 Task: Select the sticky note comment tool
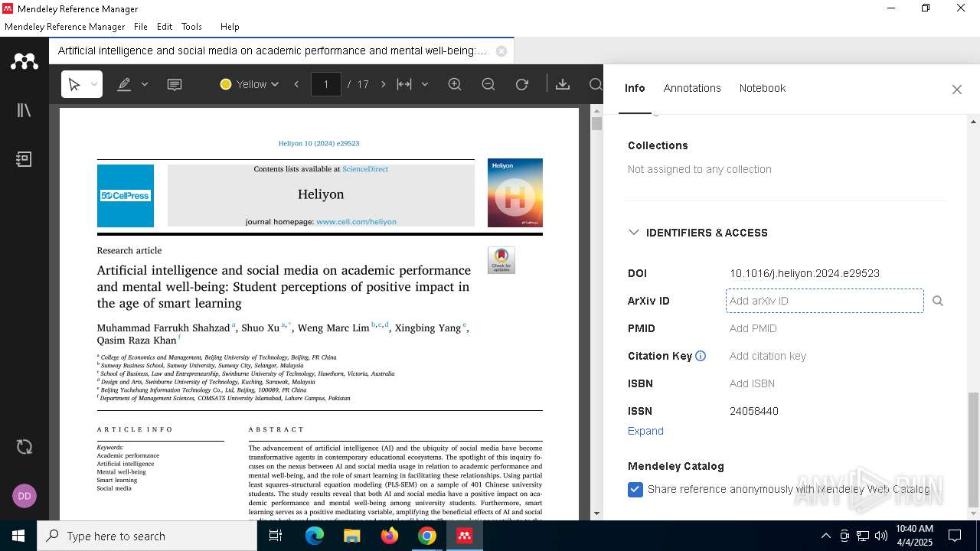tap(175, 84)
